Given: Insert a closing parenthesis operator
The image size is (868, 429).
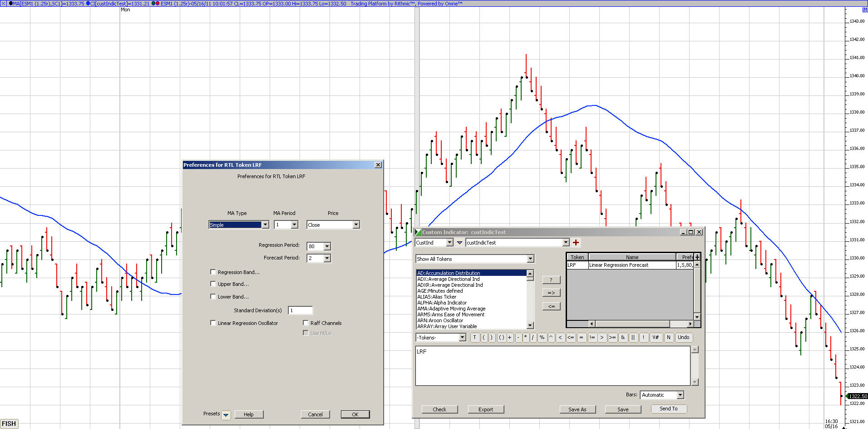Looking at the screenshot, I should point(492,337).
